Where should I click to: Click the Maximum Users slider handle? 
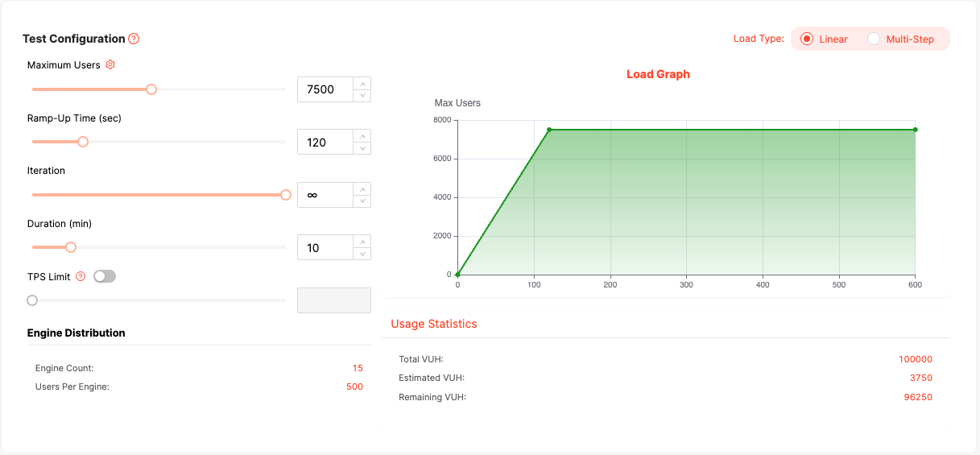(151, 89)
